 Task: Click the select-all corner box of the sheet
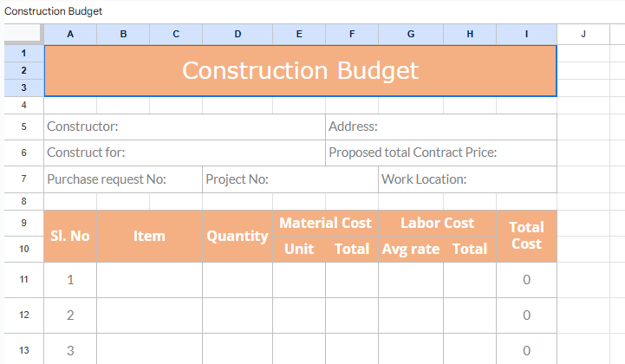(x=22, y=34)
